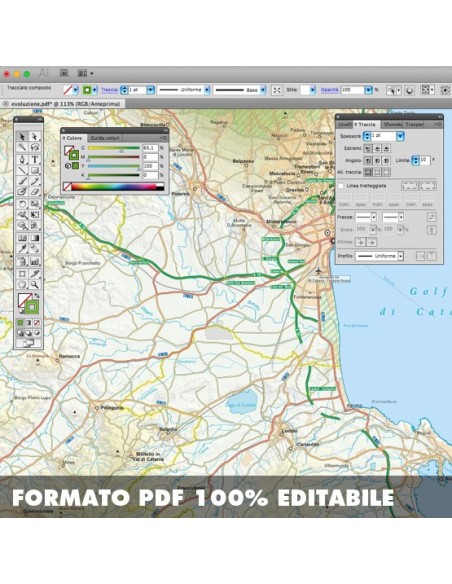
Task: Select the Pen tool
Action: [x=22, y=159]
